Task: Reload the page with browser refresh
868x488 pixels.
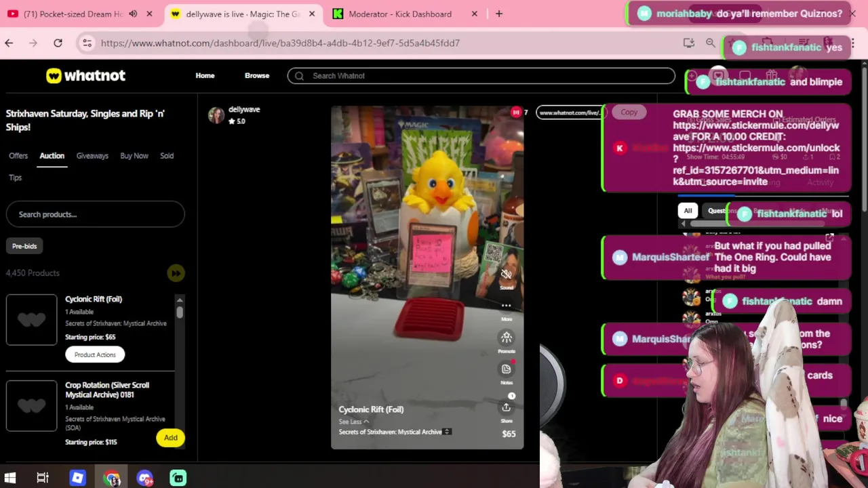Action: (58, 43)
